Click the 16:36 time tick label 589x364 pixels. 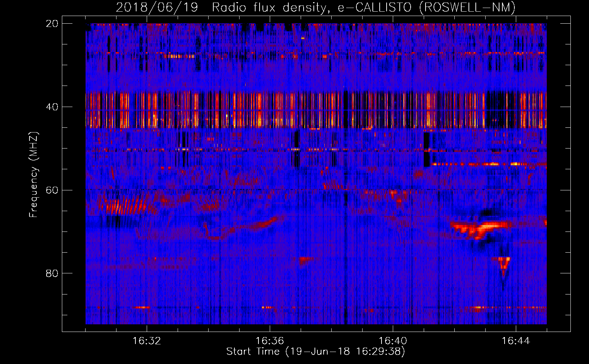pos(270,341)
